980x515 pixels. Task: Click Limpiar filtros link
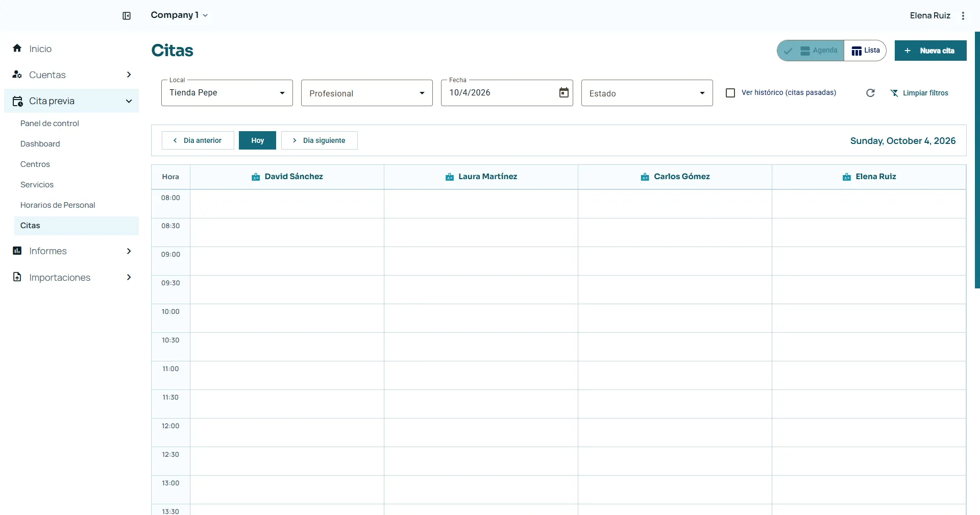(919, 93)
